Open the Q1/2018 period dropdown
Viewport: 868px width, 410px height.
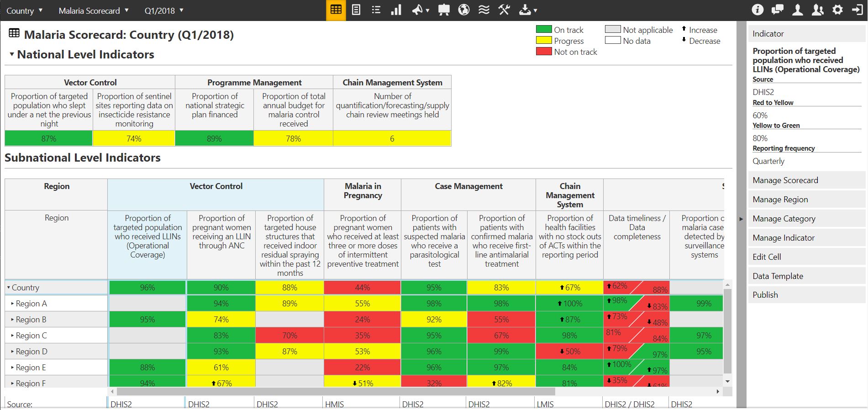164,11
